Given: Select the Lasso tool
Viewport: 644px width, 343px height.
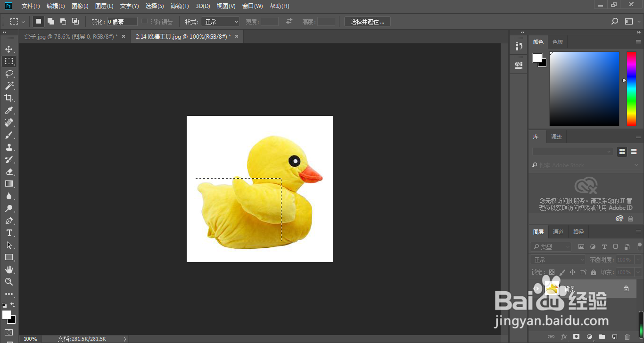Looking at the screenshot, I should pyautogui.click(x=9, y=73).
